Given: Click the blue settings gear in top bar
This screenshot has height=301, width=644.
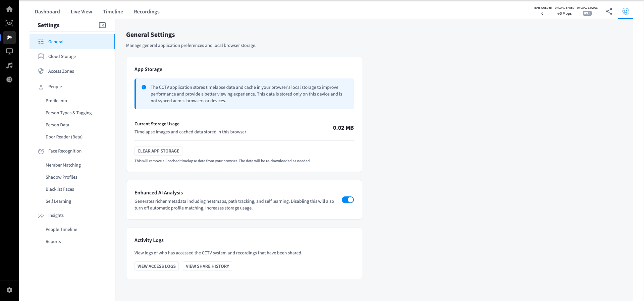Looking at the screenshot, I should click(626, 11).
